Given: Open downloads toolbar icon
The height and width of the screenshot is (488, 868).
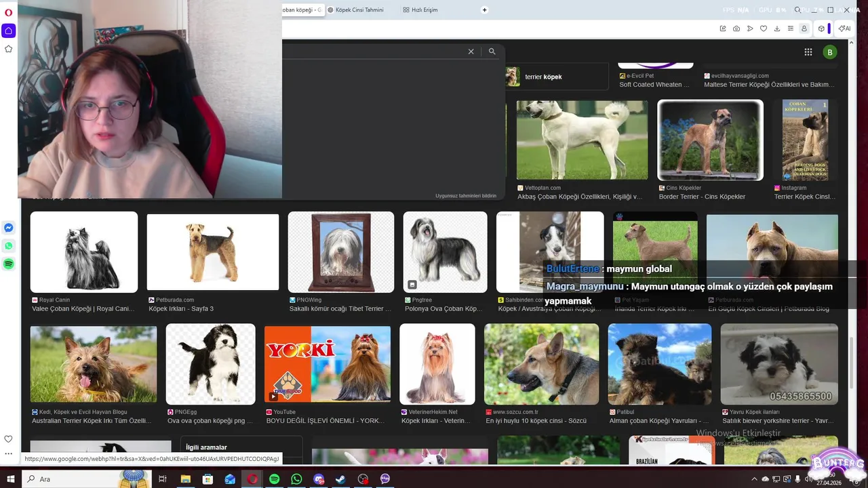Looking at the screenshot, I should [x=777, y=28].
